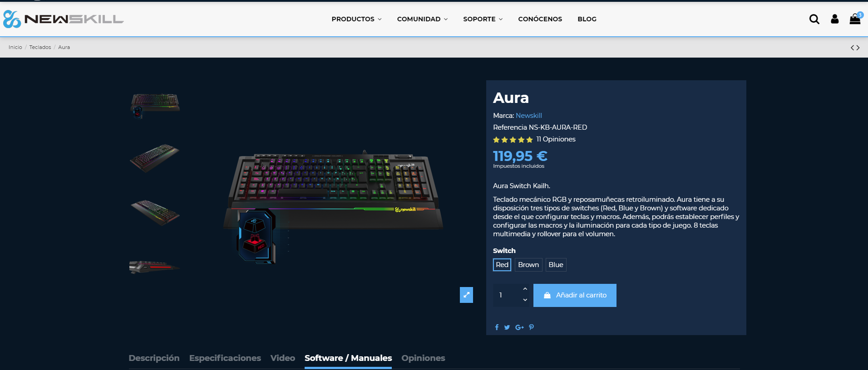Image resolution: width=868 pixels, height=370 pixels.
Task: Share product on Facebook icon
Action: pyautogui.click(x=497, y=327)
